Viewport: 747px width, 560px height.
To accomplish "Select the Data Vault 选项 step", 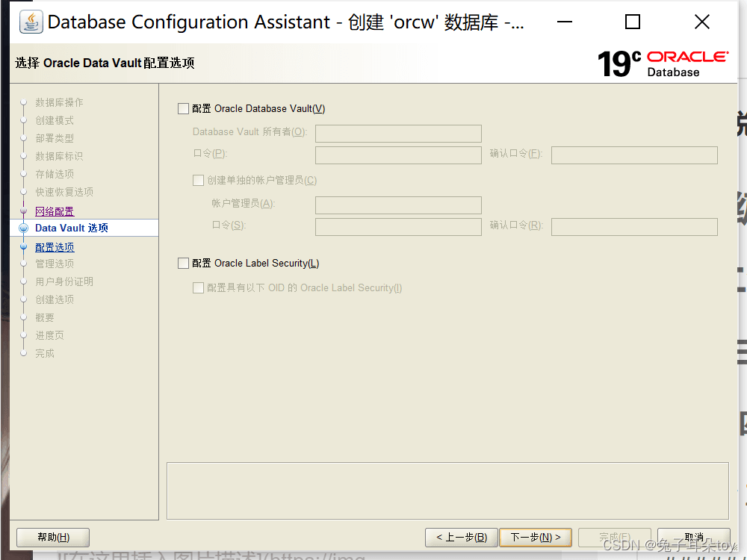I will pos(72,228).
